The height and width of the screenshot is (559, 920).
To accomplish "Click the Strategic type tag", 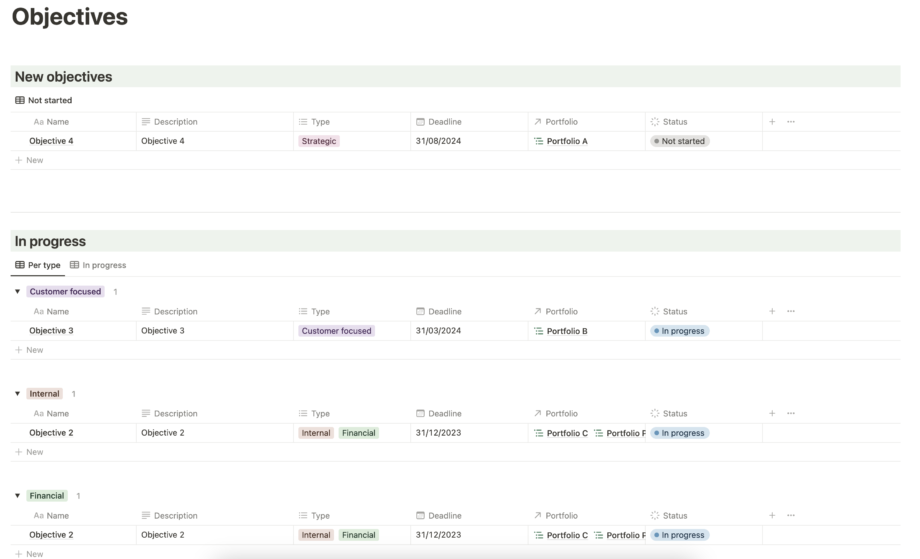I will click(319, 141).
